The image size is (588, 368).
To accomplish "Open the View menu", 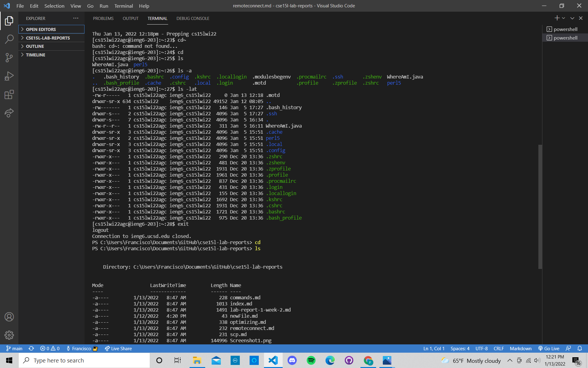I will click(76, 6).
